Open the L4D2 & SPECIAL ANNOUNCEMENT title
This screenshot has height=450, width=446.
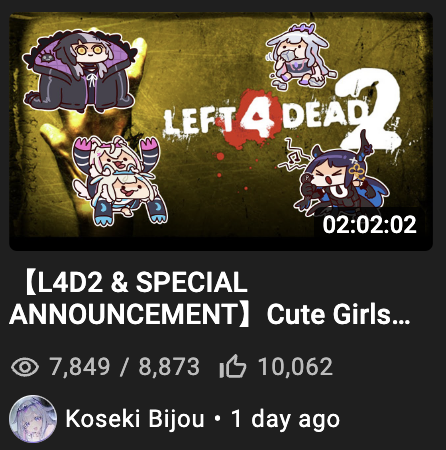[x=129, y=297]
